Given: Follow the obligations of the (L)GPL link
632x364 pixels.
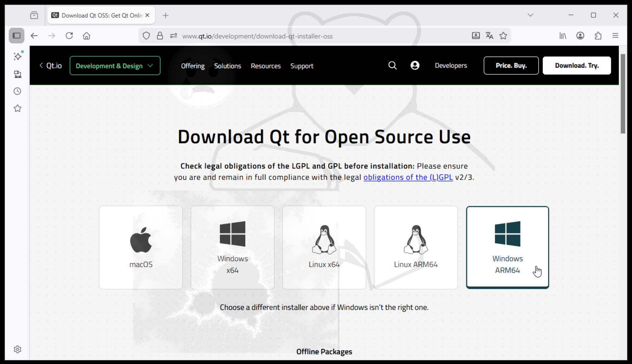Looking at the screenshot, I should tap(408, 177).
